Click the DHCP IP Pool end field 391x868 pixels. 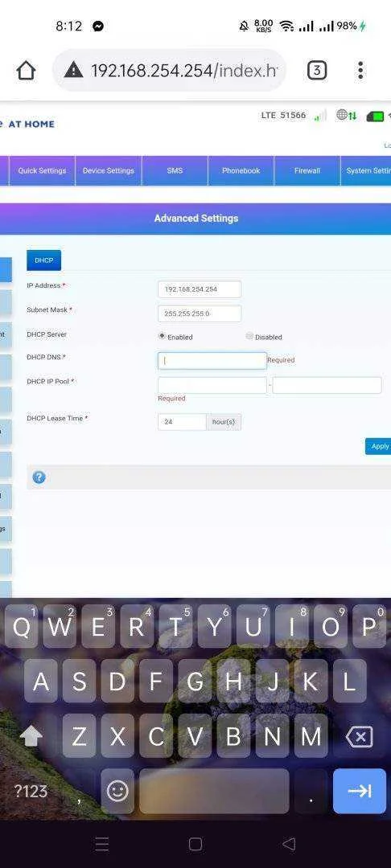click(327, 385)
